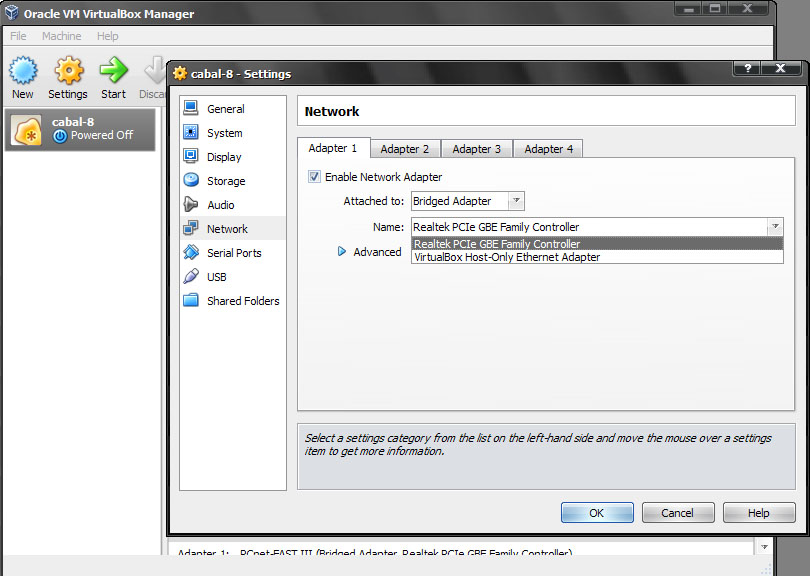Viewport: 810px width, 576px height.
Task: Click the Adapter 1 PCnet-FAST III details text
Action: coord(375,552)
